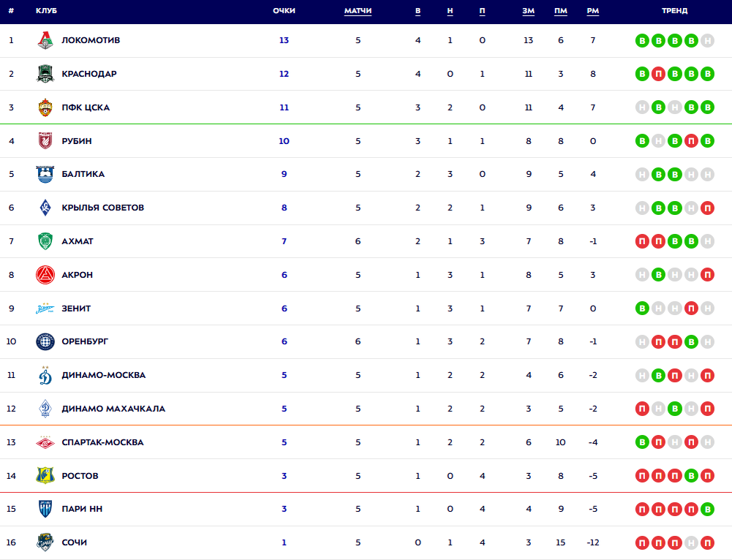The width and height of the screenshot is (732, 560).
Task: Open the Динамо Махачкала team page
Action: 113,409
